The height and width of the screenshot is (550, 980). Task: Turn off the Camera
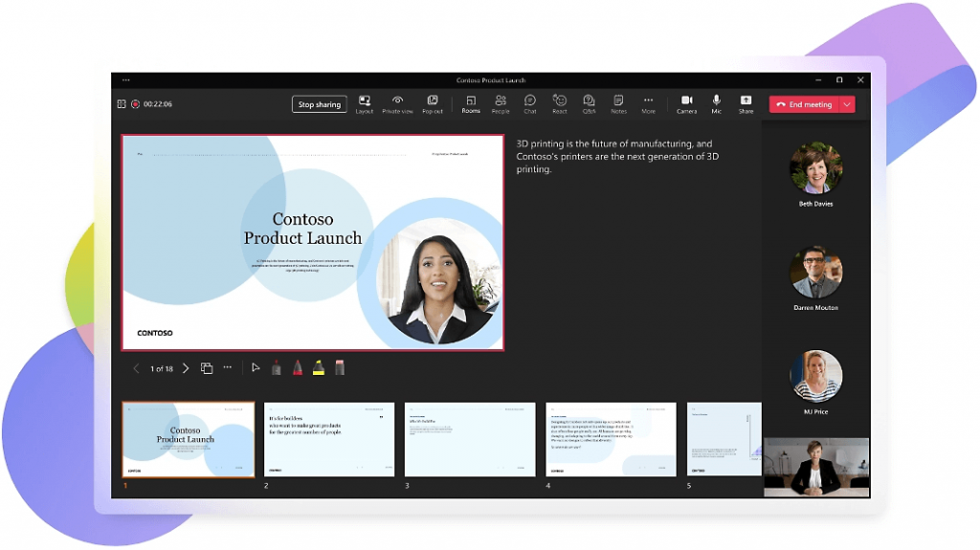click(686, 103)
